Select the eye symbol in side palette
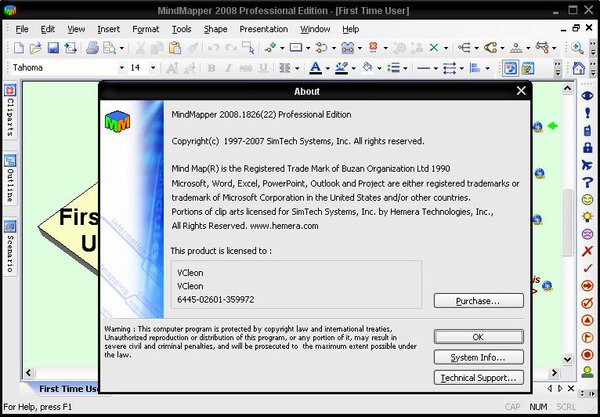600x417 pixels. pos(587,95)
